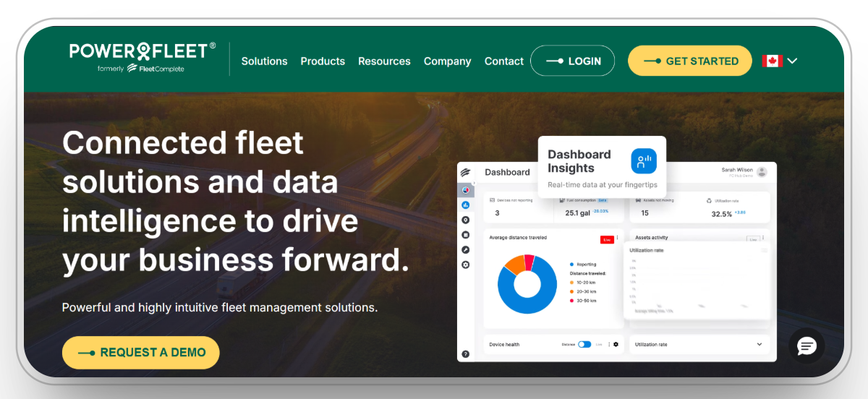The height and width of the screenshot is (399, 868).
Task: Click the red Live badge
Action: coord(607,239)
